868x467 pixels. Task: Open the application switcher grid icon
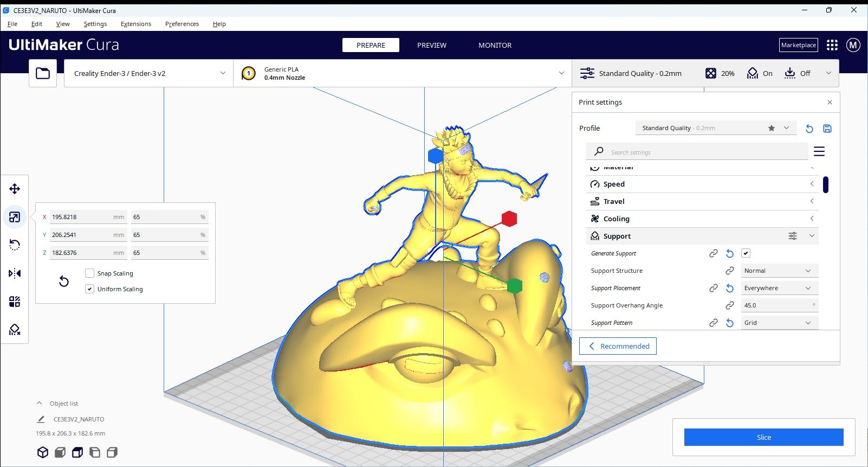pyautogui.click(x=832, y=45)
